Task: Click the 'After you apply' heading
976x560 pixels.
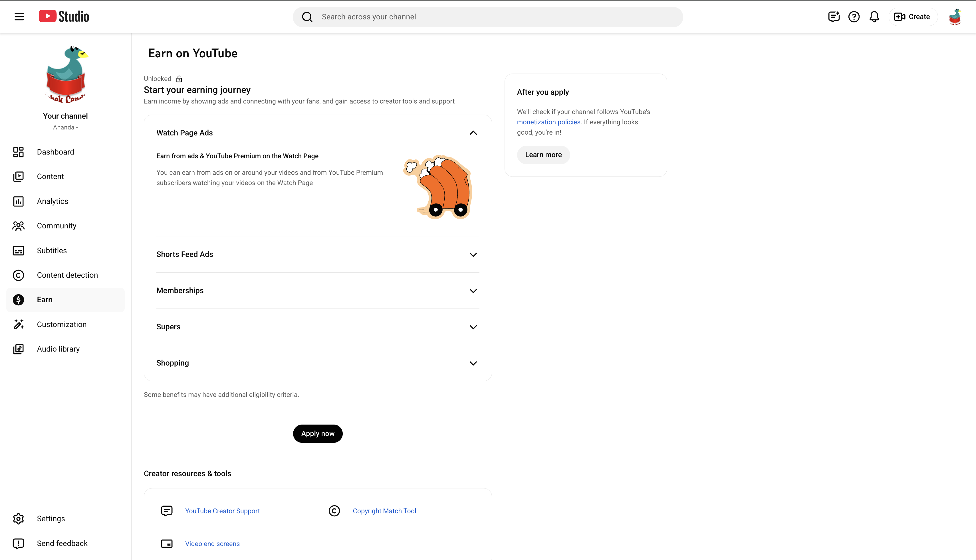Action: click(543, 92)
